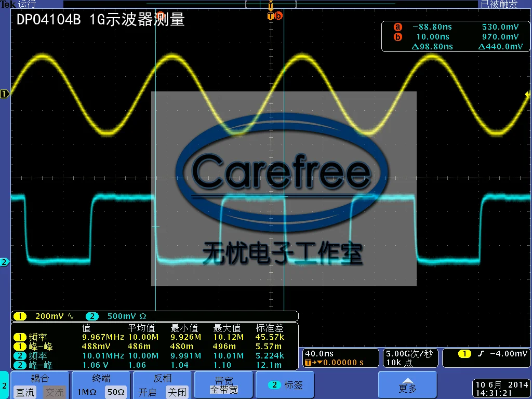Expand the 更多 more menu

pos(407,385)
